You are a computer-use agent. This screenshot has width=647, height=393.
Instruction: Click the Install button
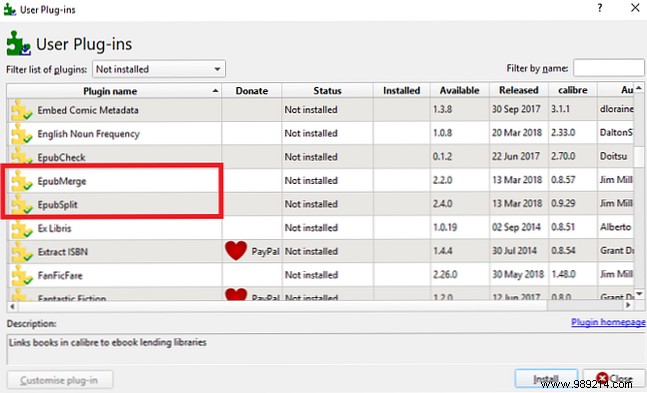point(546,379)
